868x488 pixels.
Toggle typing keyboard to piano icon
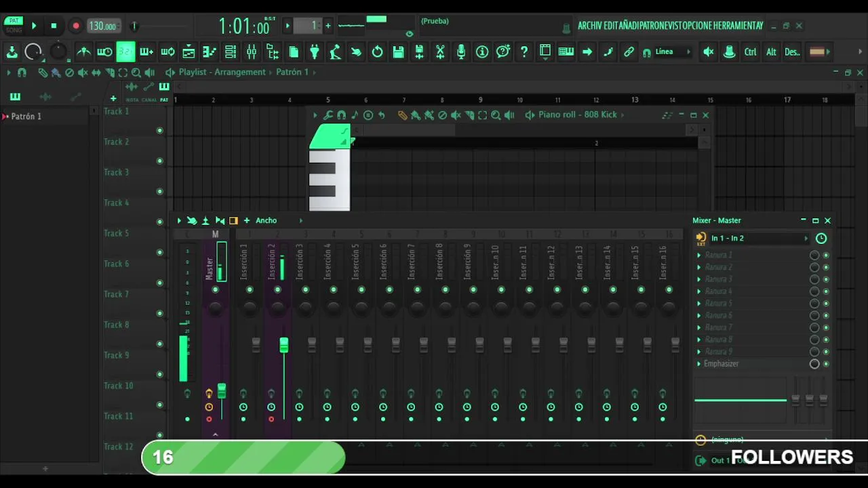tap(566, 52)
